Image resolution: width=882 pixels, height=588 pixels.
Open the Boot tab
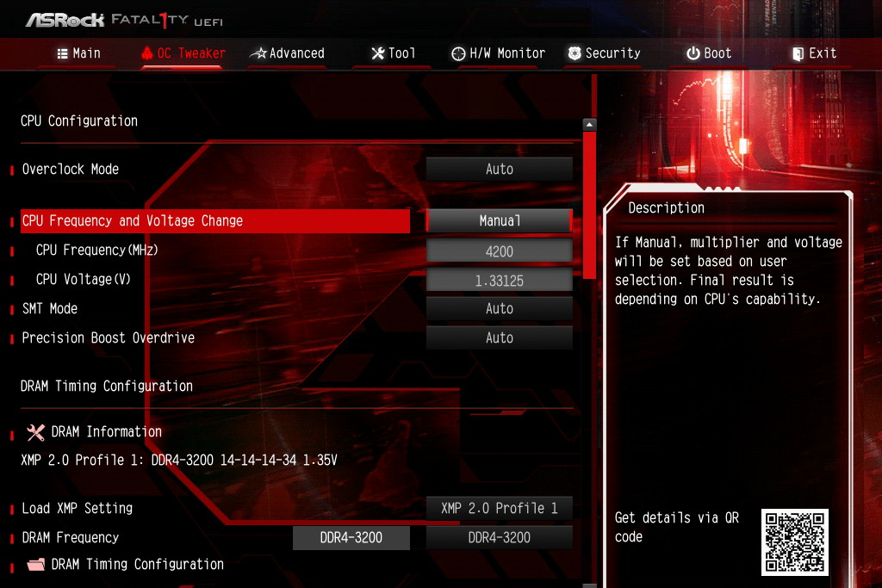[x=709, y=53]
